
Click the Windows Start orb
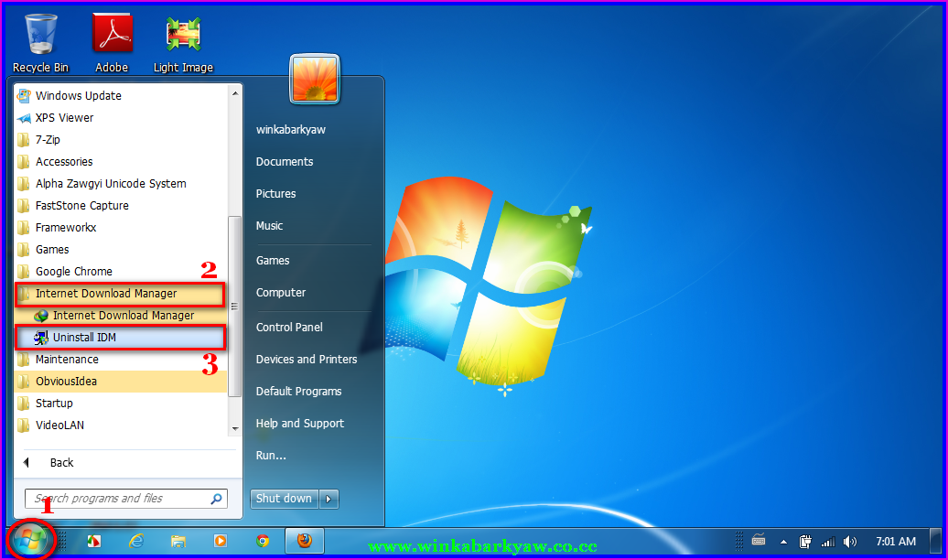(30, 540)
